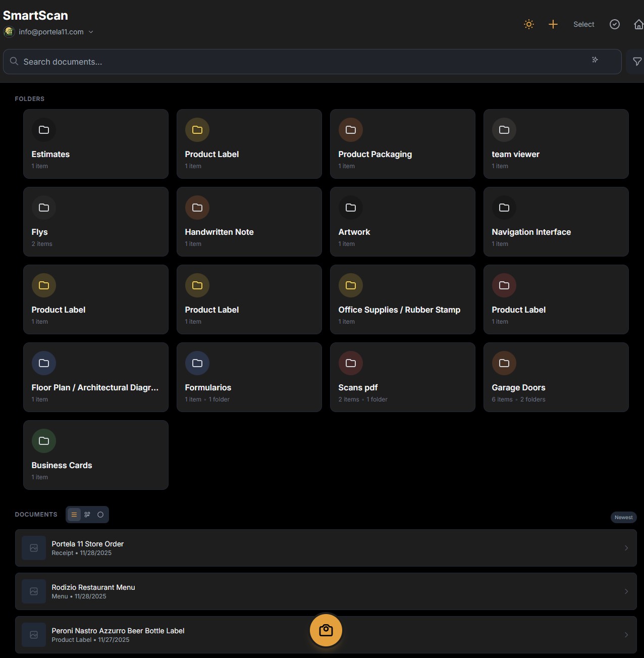
Task: Switch documents to list view
Action: pos(74,515)
